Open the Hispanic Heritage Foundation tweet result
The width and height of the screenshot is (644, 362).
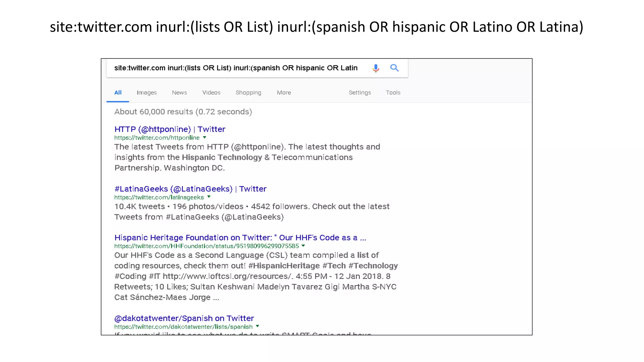point(240,238)
